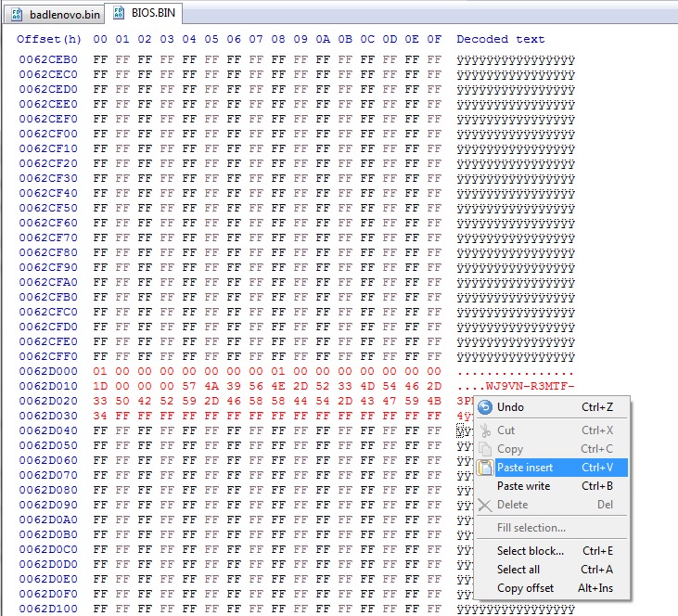Click the Paste insert clipboard icon
678x616 pixels.
[485, 468]
